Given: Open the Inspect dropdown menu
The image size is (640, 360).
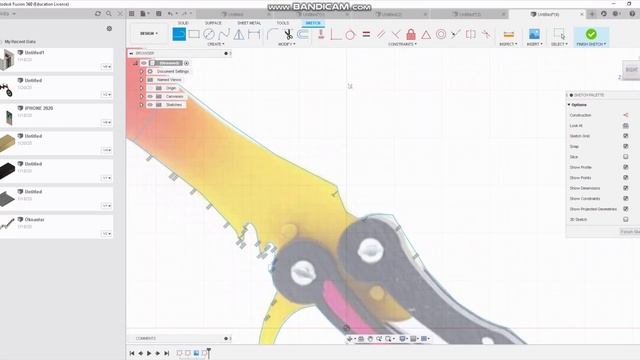Looking at the screenshot, I should point(508,44).
